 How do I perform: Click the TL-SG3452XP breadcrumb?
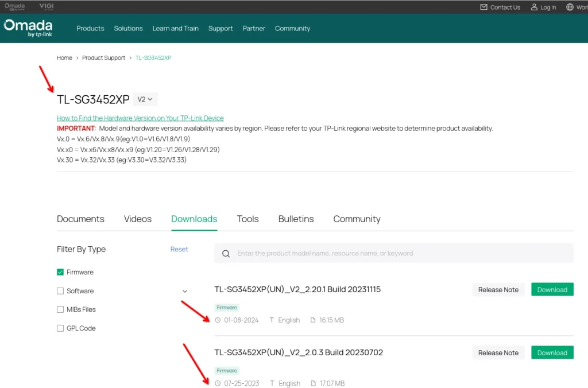pos(153,58)
